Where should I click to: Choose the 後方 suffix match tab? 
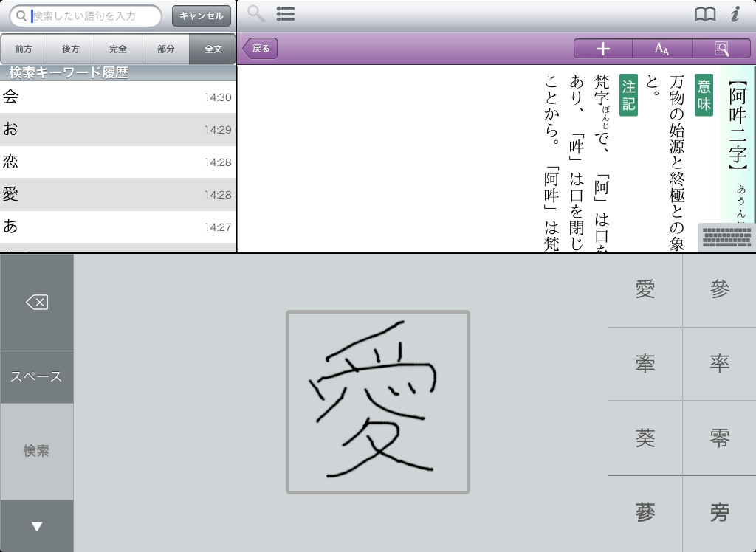click(x=71, y=49)
